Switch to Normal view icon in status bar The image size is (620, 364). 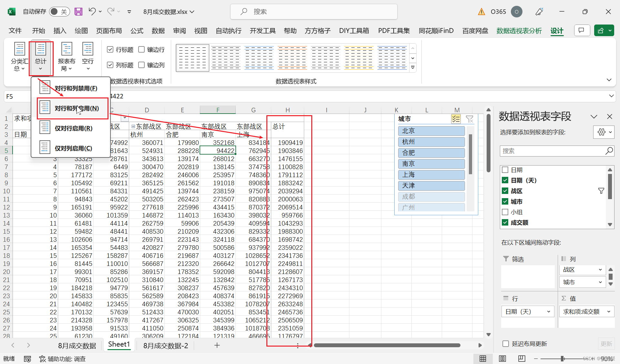point(483,359)
